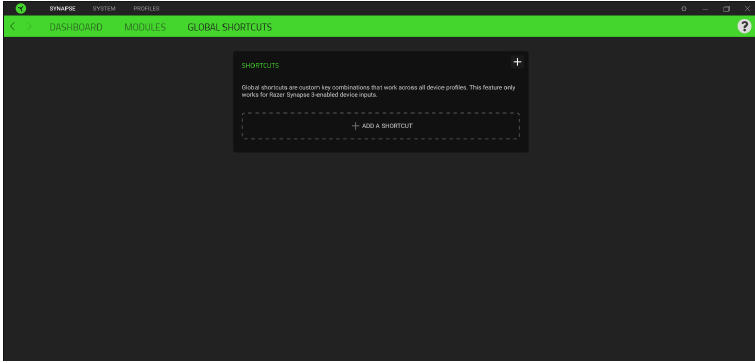The image size is (755, 363).
Task: Click the Global shortcuts description text
Action: point(378,91)
